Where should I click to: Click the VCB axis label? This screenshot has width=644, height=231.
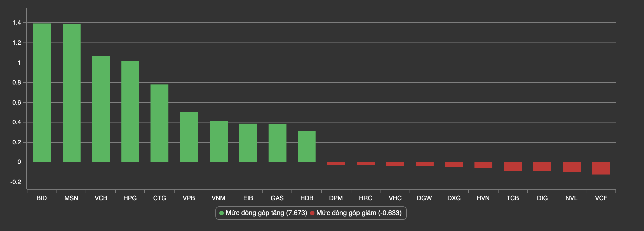click(x=101, y=198)
